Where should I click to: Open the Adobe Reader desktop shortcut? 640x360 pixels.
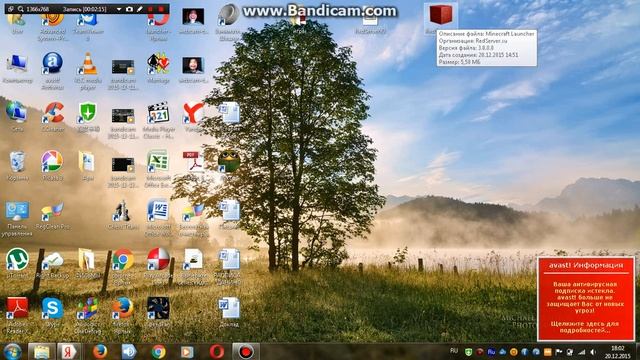coord(17,308)
